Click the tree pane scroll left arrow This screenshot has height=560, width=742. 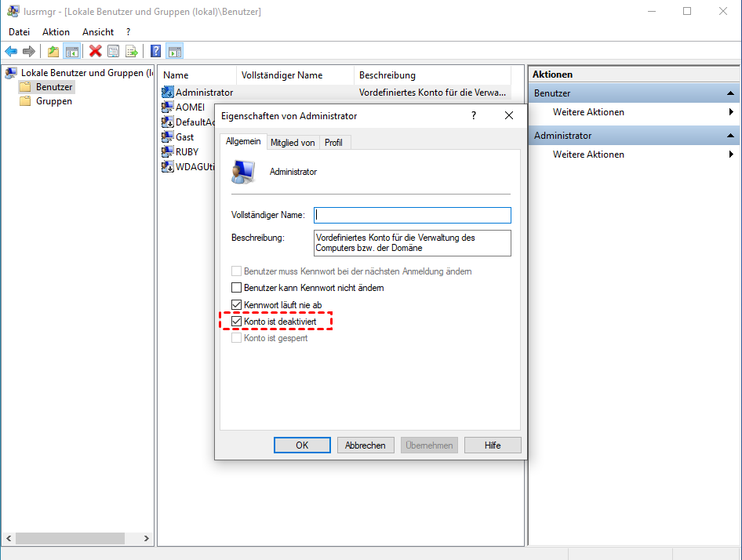pyautogui.click(x=9, y=538)
